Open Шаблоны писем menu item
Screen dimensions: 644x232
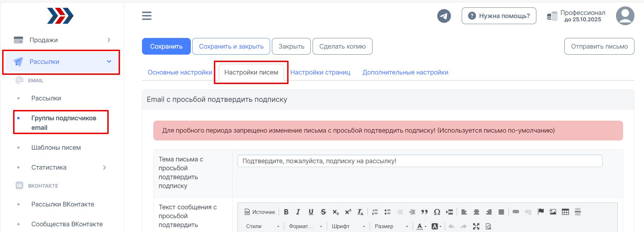56,148
